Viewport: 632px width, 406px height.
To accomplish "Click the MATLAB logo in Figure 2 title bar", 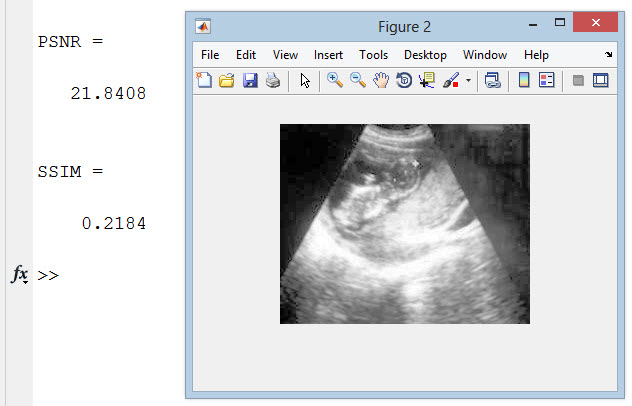I will (x=203, y=27).
